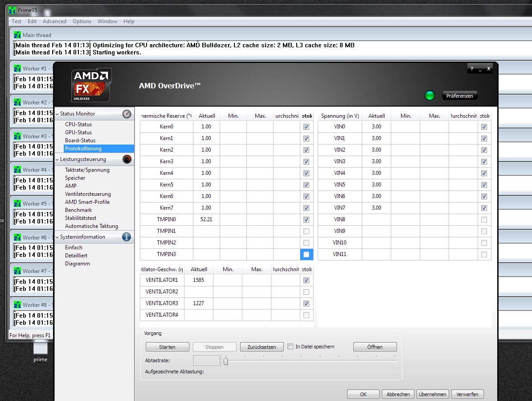Open Benchmark in the sidebar
Image resolution: width=532 pixels, height=401 pixels.
point(78,210)
